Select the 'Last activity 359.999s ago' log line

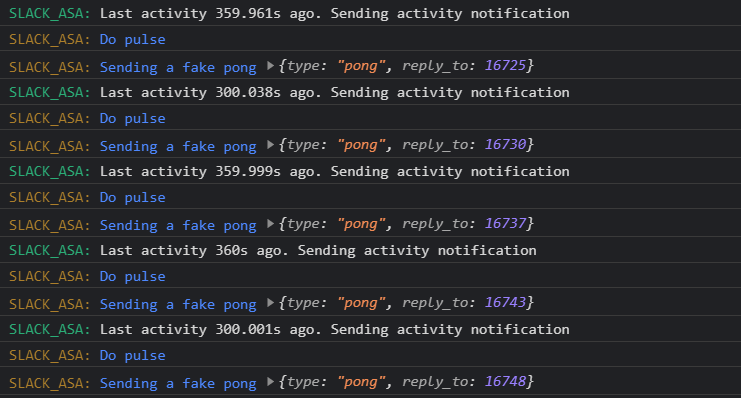click(x=370, y=171)
